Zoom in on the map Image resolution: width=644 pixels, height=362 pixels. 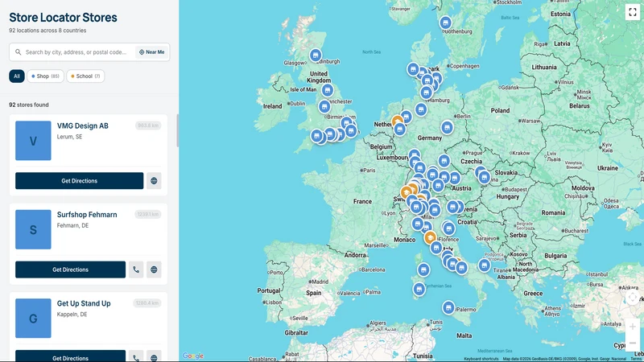[x=633, y=327]
